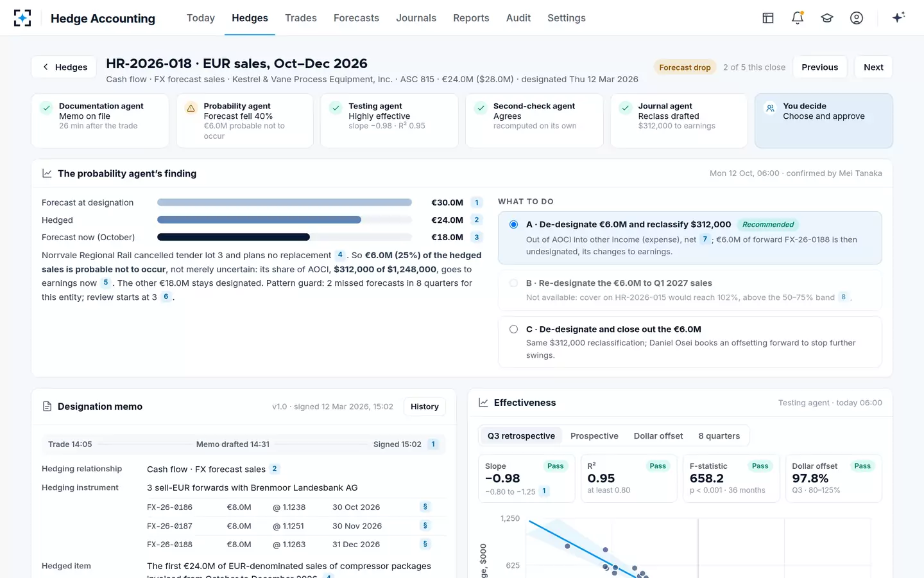
Task: Go back to Hedges list
Action: coord(64,67)
